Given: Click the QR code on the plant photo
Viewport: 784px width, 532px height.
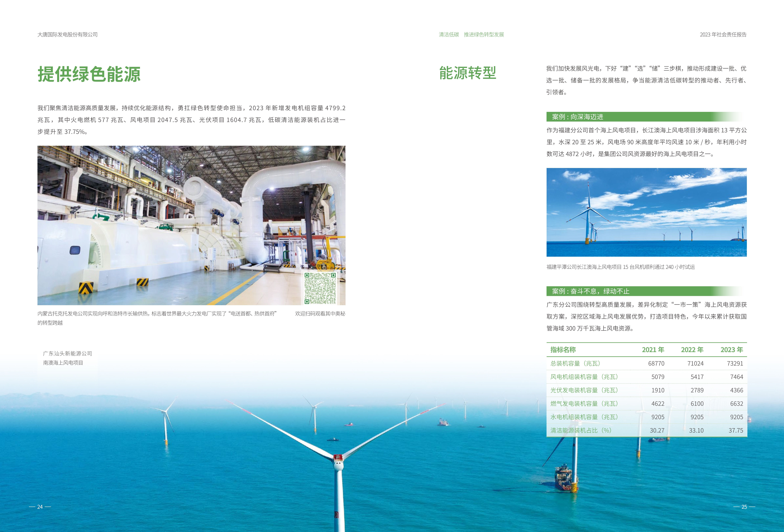Looking at the screenshot, I should click(320, 288).
